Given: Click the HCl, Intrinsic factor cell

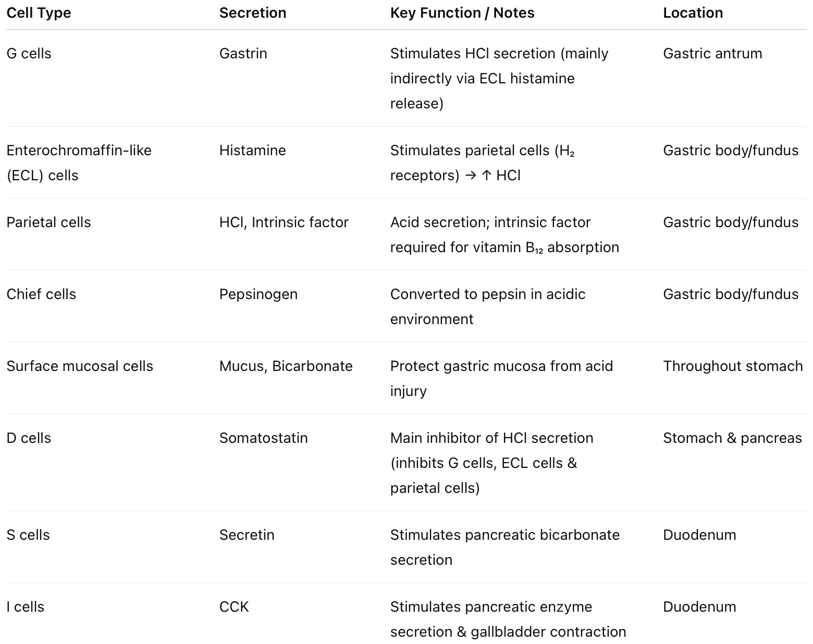Looking at the screenshot, I should coord(284,222).
